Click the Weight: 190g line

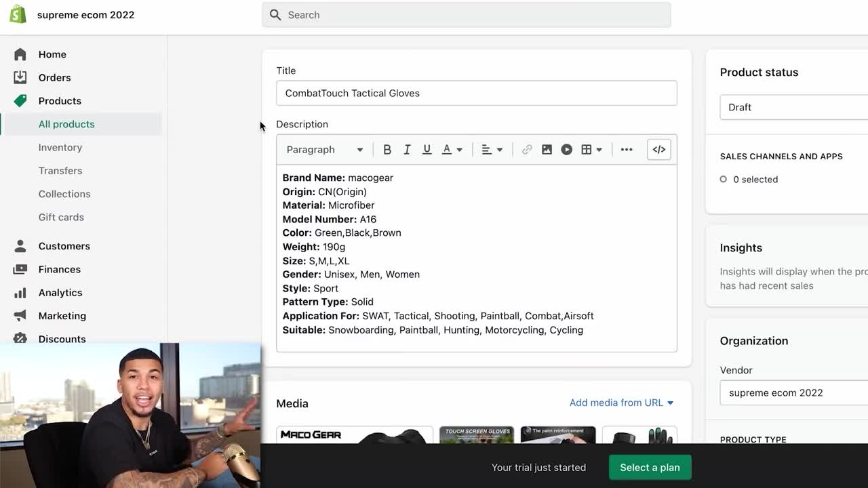point(314,247)
